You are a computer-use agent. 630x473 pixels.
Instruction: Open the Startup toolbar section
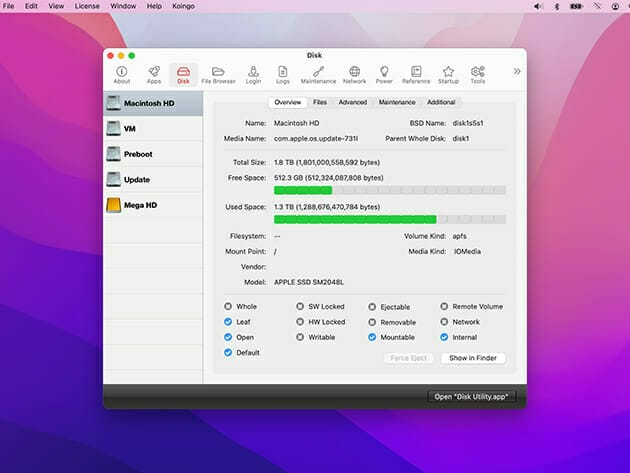tap(448, 74)
